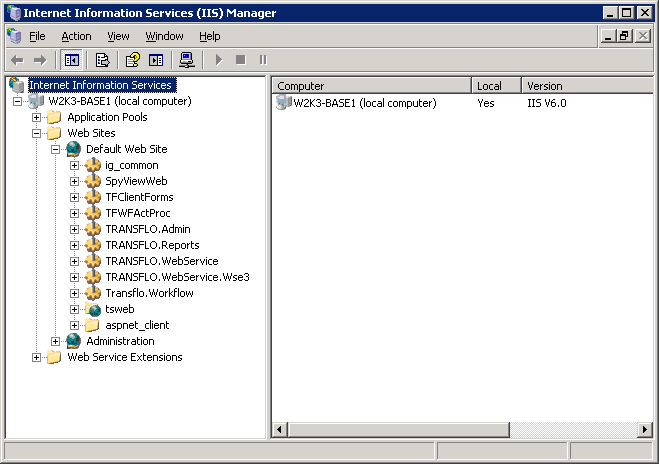Click the Administration site globe icon
Image resolution: width=659 pixels, height=464 pixels.
(74, 341)
